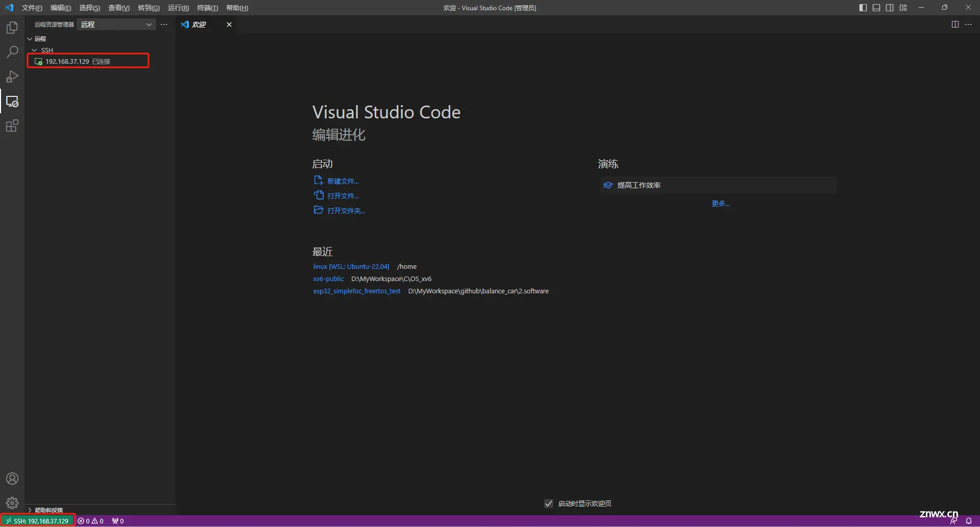Click the 远程资源管理器 panel title
Image resolution: width=980 pixels, height=527 pixels.
[x=54, y=24]
